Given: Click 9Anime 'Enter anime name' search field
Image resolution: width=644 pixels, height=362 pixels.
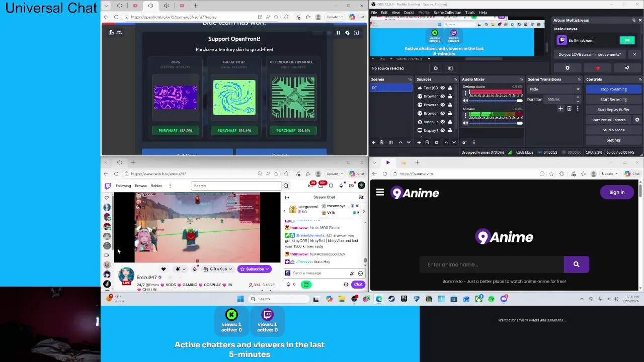Looking at the screenshot, I should [x=492, y=264].
